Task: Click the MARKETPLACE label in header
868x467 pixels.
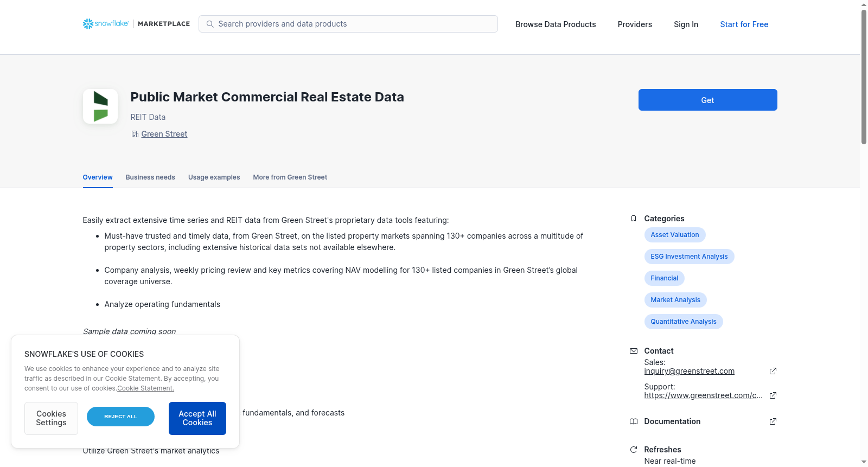Action: coord(164,24)
